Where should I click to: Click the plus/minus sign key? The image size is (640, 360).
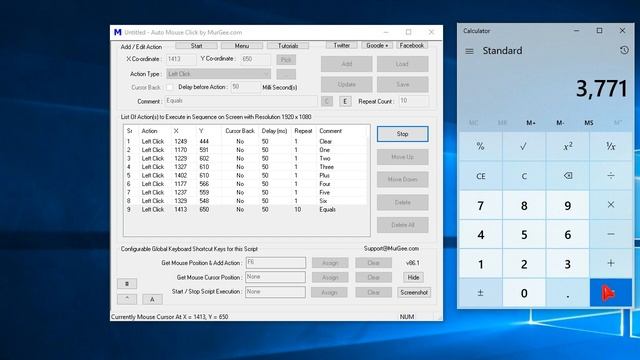point(480,293)
